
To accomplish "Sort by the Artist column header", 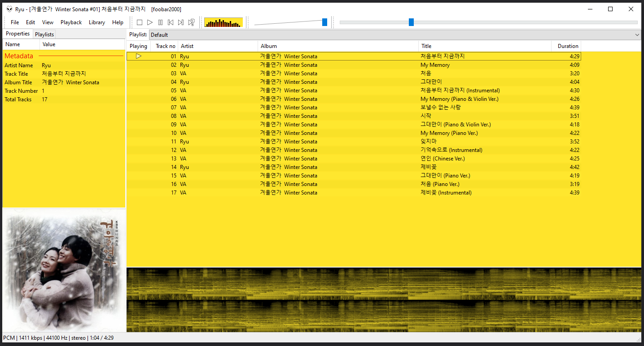I will click(218, 46).
